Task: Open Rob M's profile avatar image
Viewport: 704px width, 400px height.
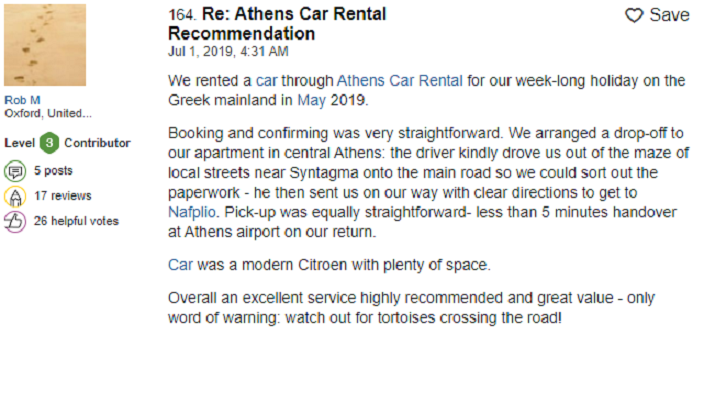Action: tap(45, 45)
